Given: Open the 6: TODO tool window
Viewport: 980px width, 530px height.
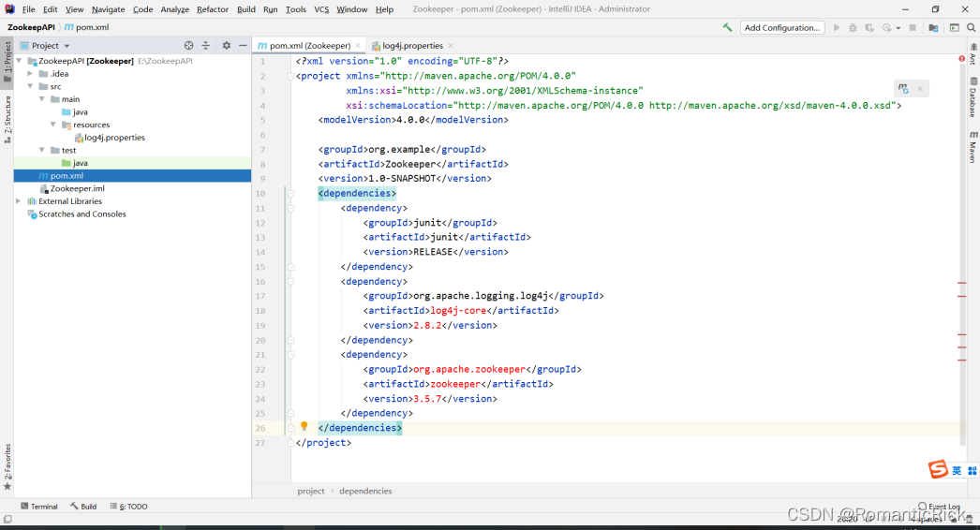Looking at the screenshot, I should point(128,507).
